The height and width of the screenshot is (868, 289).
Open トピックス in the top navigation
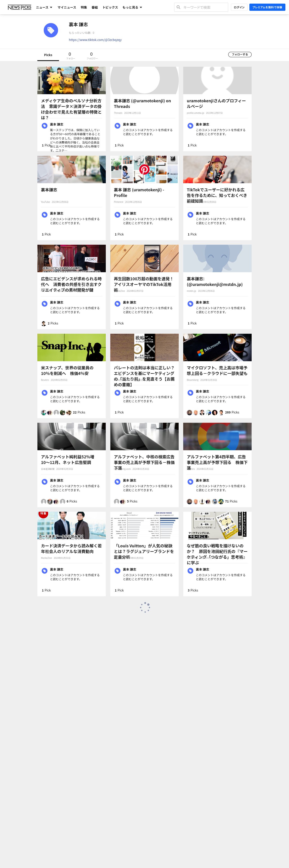pyautogui.click(x=110, y=7)
